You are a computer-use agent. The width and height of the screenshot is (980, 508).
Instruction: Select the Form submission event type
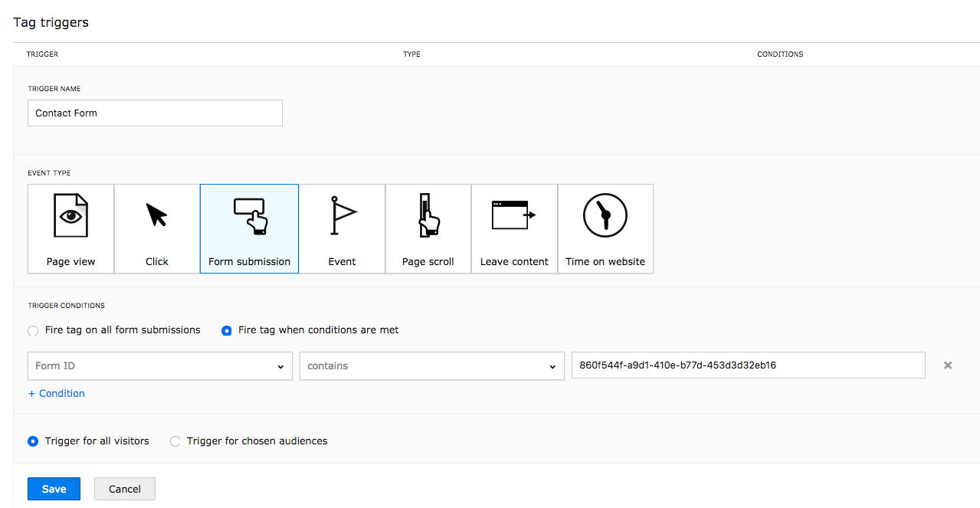pos(250,228)
